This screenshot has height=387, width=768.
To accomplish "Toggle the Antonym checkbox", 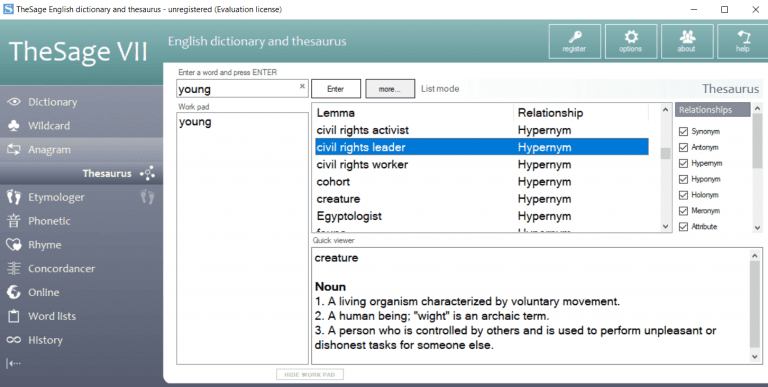I will [x=683, y=147].
